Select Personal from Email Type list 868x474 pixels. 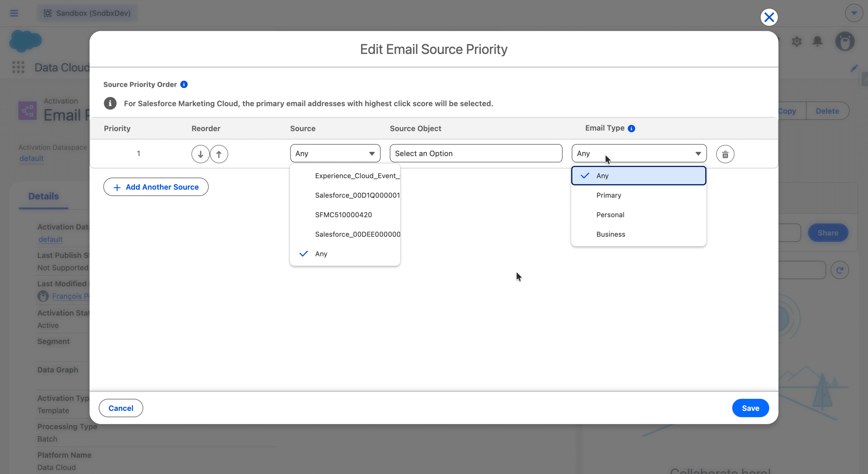[610, 215]
